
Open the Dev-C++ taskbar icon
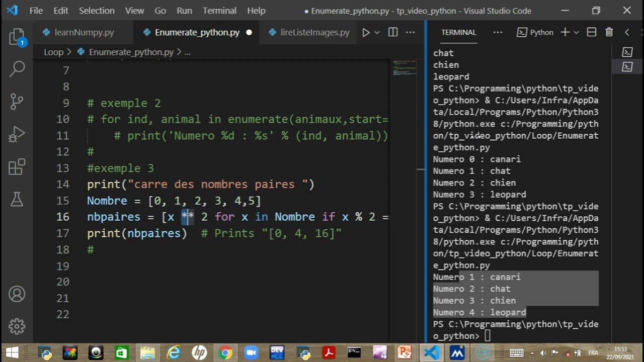[x=277, y=353]
